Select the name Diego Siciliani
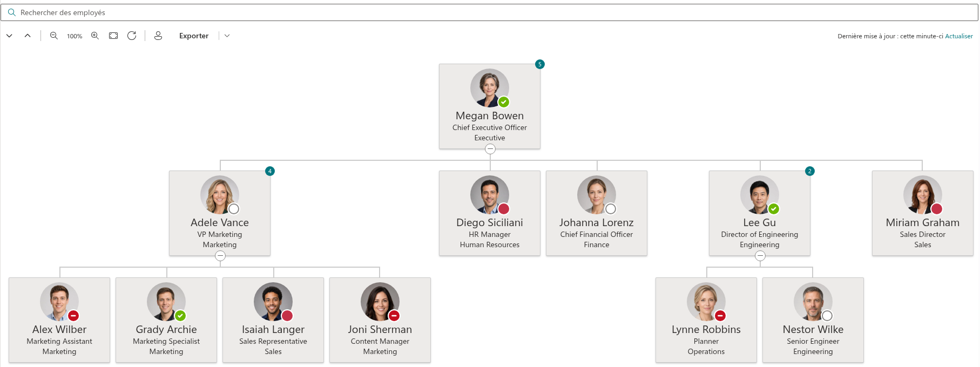Viewport: 980px width, 367px height. [x=490, y=222]
